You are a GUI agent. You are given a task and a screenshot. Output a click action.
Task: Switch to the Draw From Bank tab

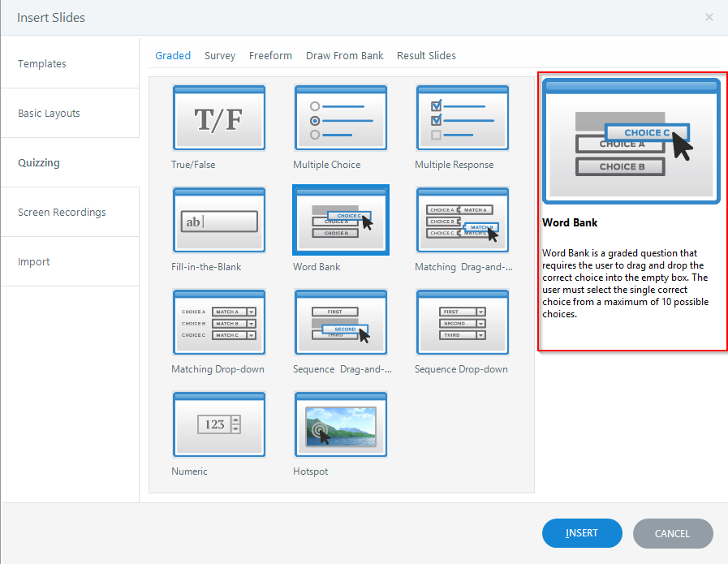[344, 55]
